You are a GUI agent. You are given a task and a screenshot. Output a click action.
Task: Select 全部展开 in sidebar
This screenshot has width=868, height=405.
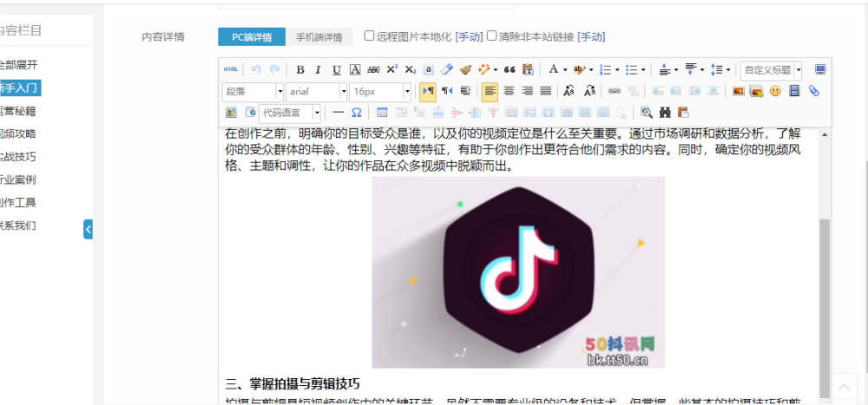[x=17, y=65]
